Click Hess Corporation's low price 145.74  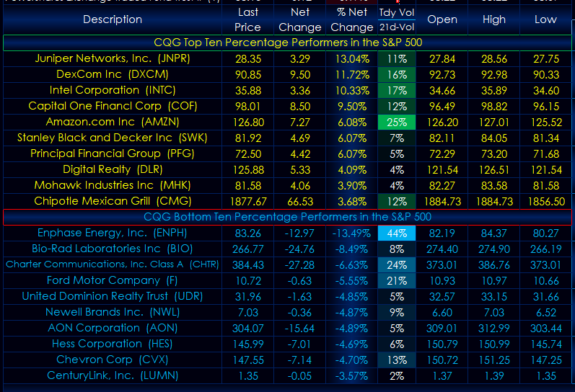tap(545, 344)
